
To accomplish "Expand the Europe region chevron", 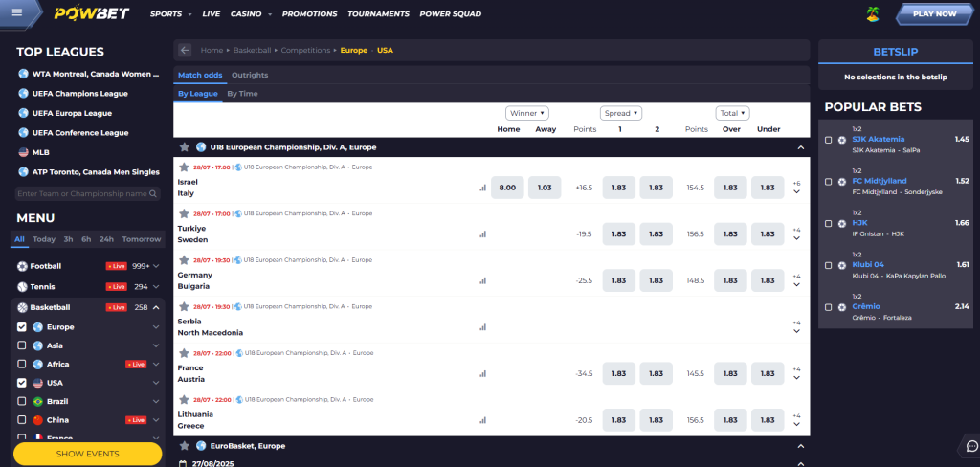I will click(x=156, y=327).
